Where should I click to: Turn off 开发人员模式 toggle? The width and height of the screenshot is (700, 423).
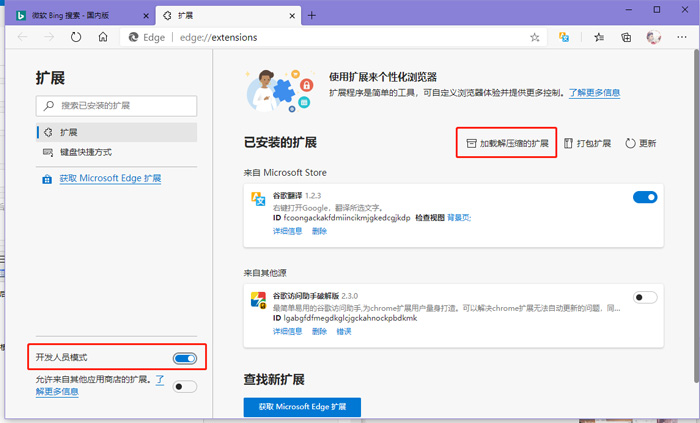coord(185,357)
